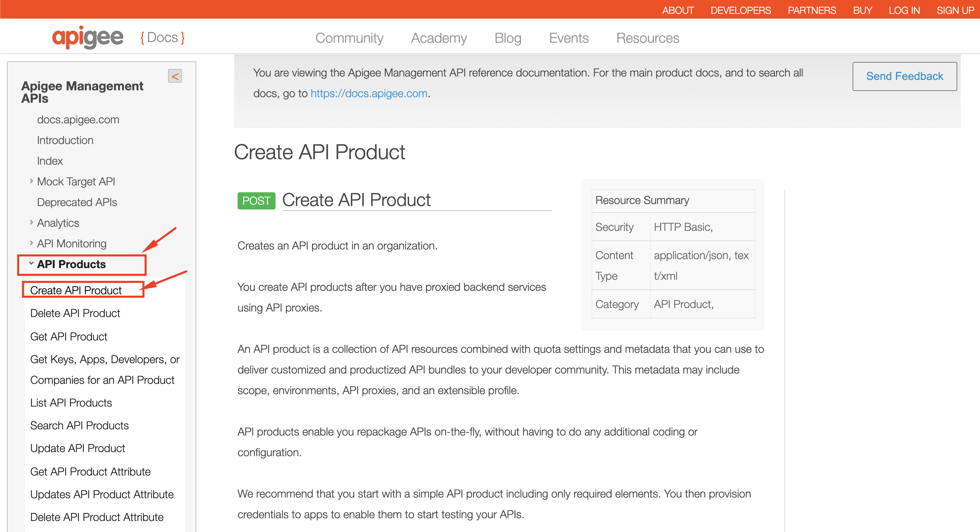Click BUY in the top bar
Image resolution: width=980 pixels, height=532 pixels.
(x=863, y=10)
